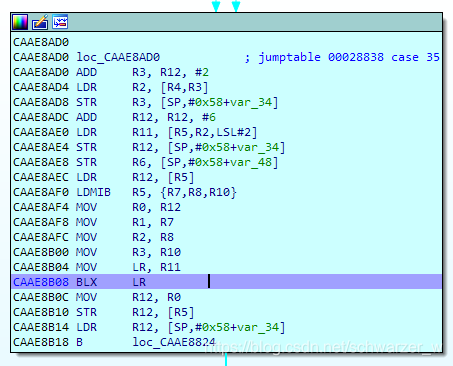The image size is (453, 366).
Task: Select the MOV R3, R10 line
Action: (97, 252)
